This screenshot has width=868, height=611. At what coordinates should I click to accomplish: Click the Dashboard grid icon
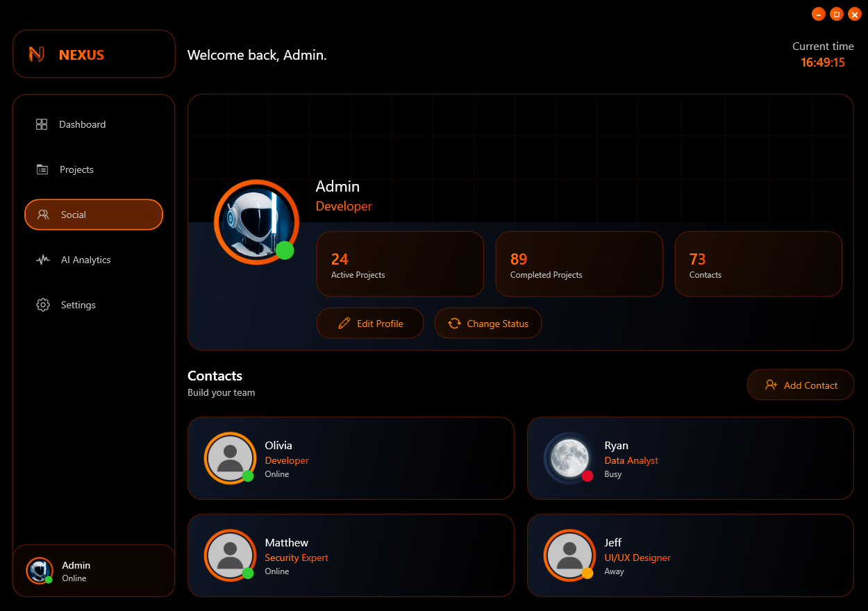(42, 124)
